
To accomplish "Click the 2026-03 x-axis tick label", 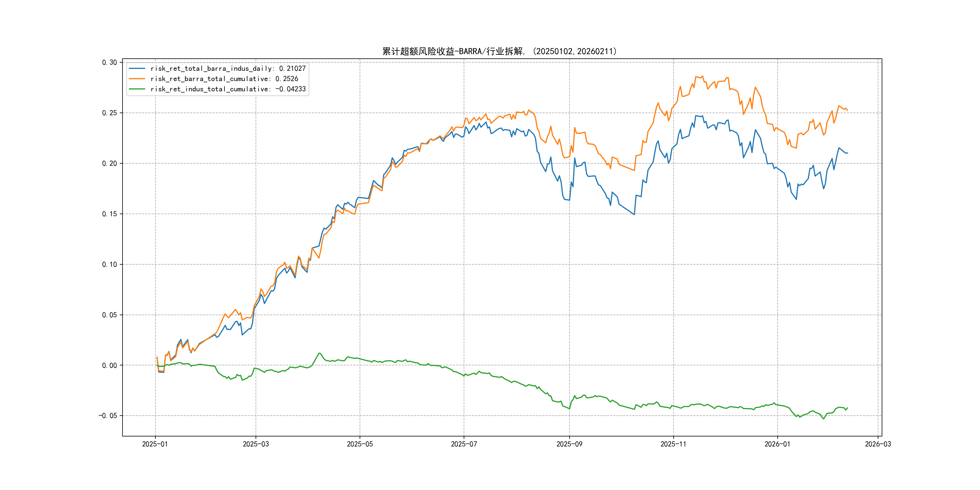I will pos(878,444).
